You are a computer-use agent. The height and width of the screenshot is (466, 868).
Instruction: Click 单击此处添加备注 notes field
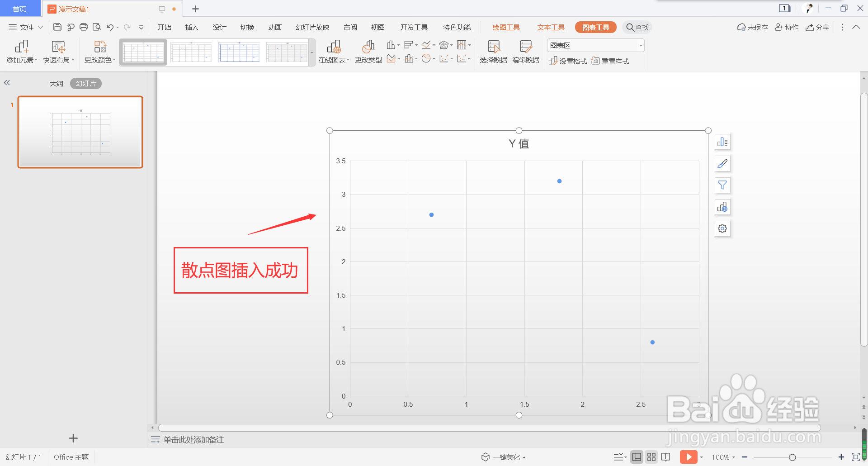[193, 440]
